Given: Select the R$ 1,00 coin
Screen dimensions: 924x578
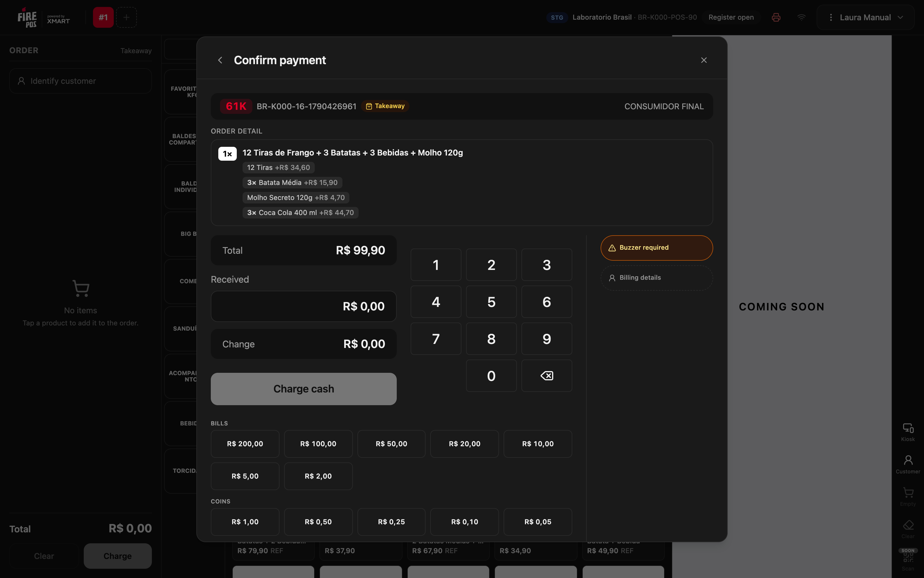Looking at the screenshot, I should tap(245, 522).
